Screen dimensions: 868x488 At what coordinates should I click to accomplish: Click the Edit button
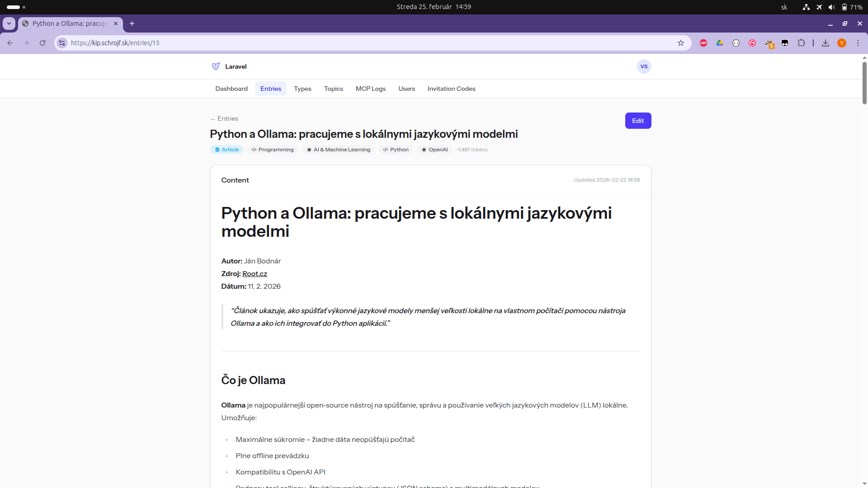click(x=638, y=121)
